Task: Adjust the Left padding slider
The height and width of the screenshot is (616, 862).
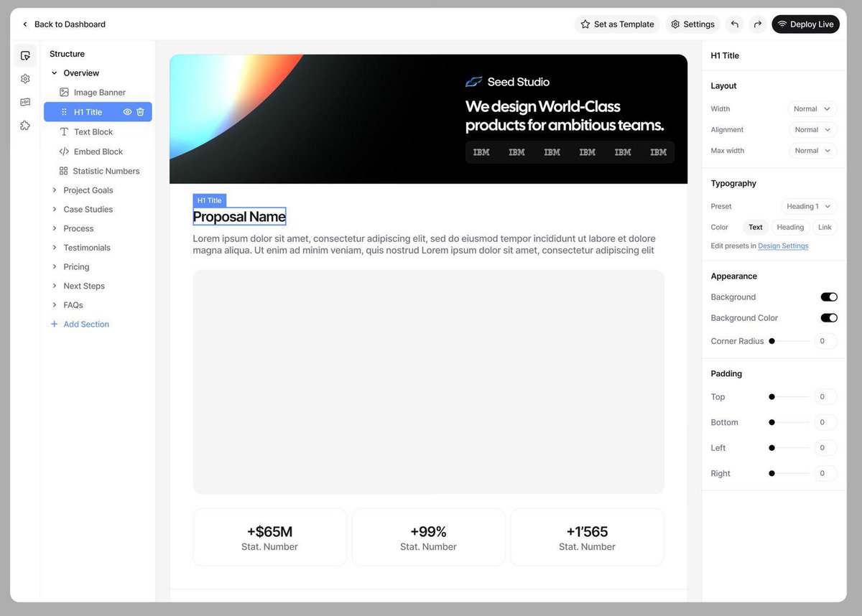Action: [789, 448]
